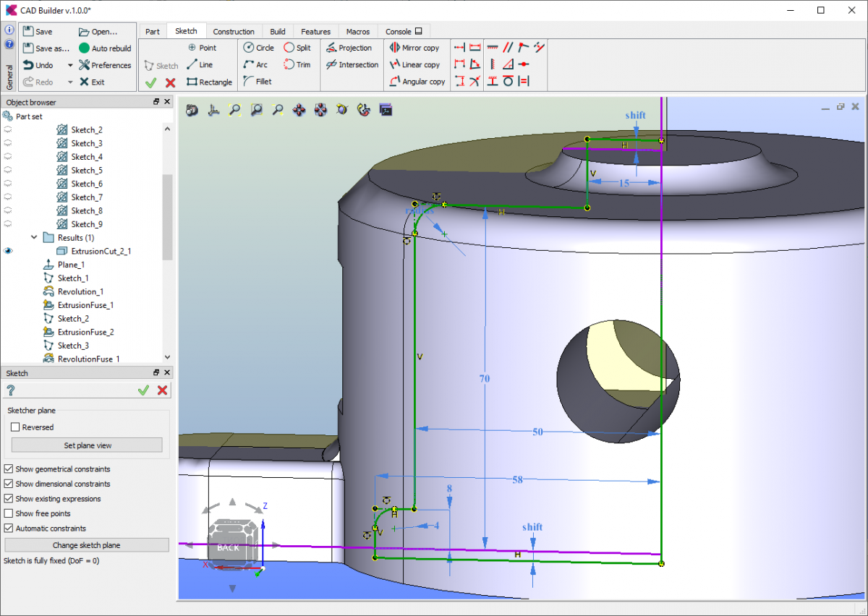Switch to the Features tab
This screenshot has height=616, width=868.
click(315, 32)
